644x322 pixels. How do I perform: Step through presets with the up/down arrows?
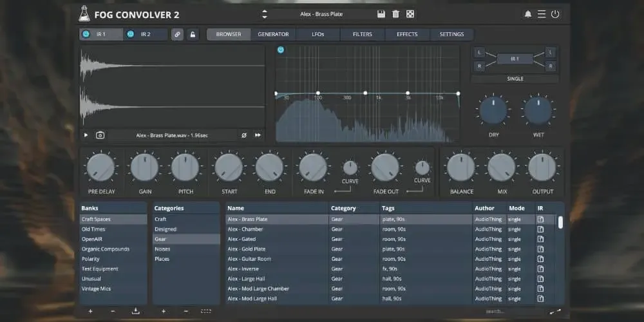point(265,14)
